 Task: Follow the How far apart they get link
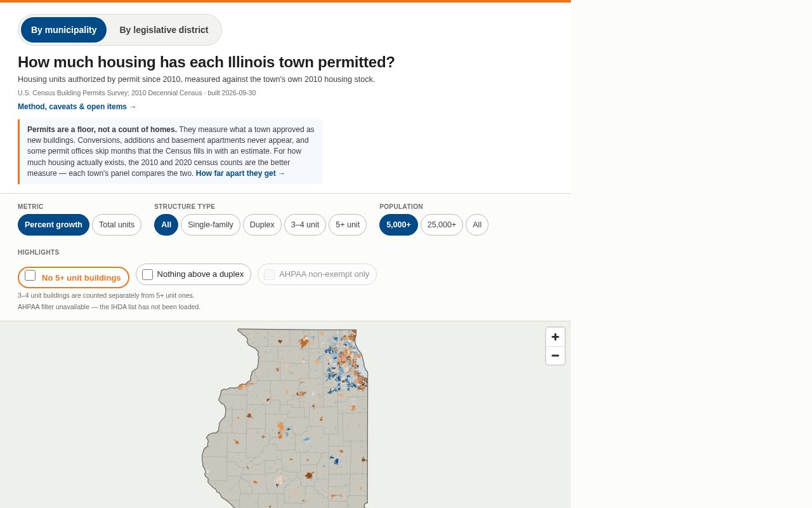coord(240,173)
